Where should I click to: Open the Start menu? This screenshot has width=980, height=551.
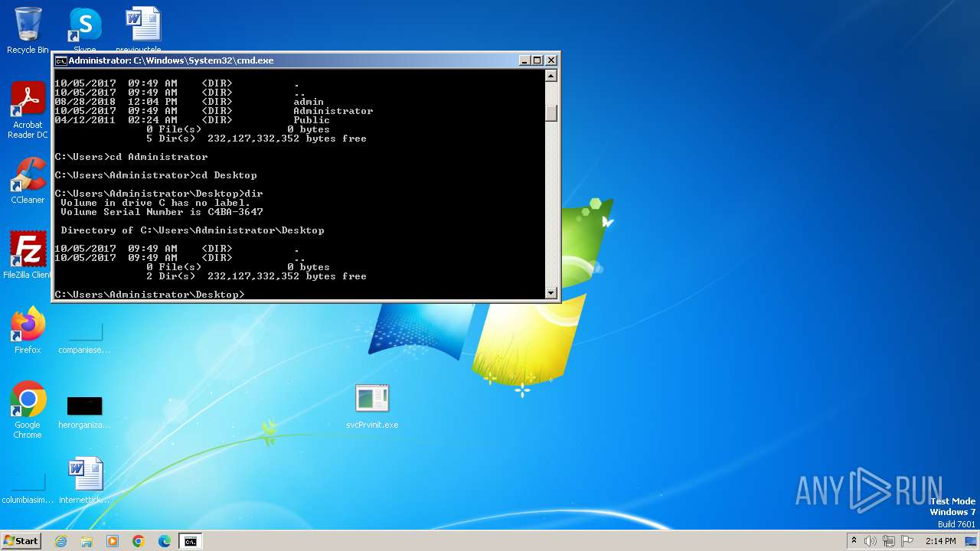click(x=21, y=541)
